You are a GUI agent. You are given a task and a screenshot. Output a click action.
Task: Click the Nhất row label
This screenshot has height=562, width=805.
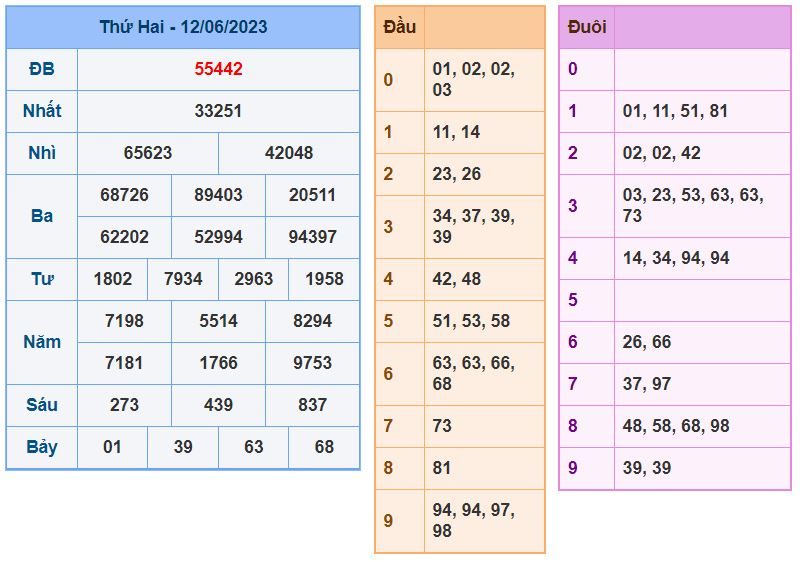pos(42,110)
